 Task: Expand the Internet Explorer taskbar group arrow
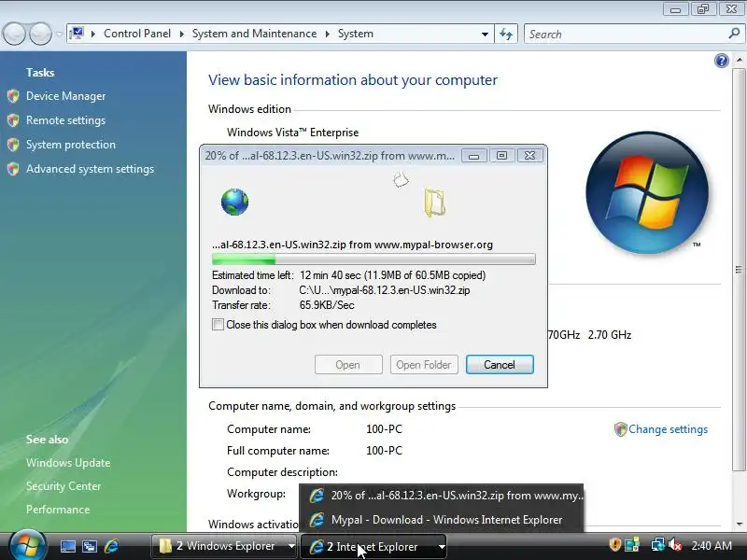(x=442, y=547)
